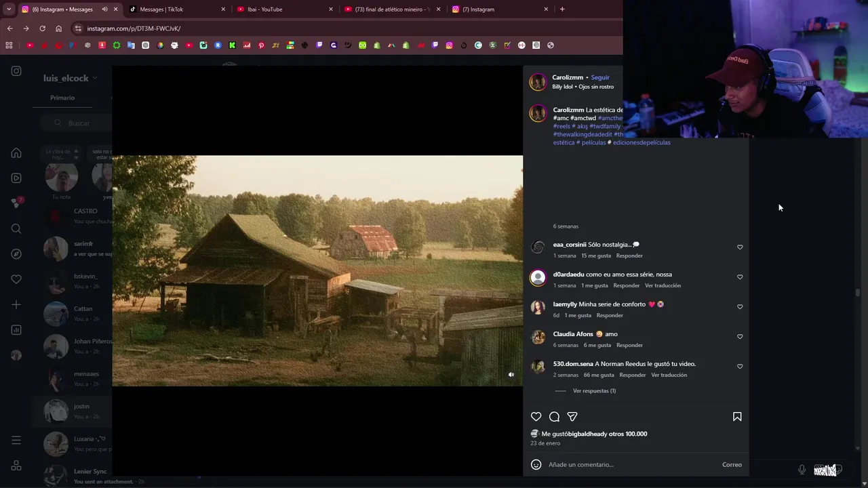The width and height of the screenshot is (868, 488).
Task: Switch to Ibai - YouTube tab
Action: (285, 9)
